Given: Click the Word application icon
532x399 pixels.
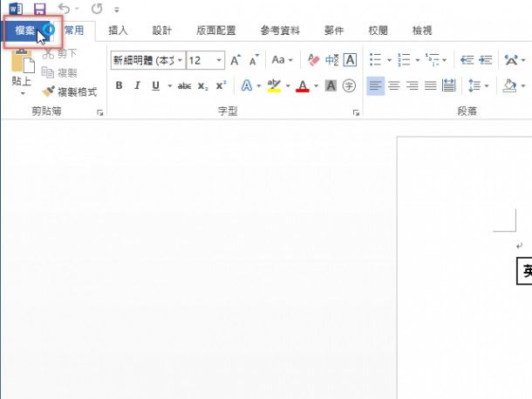Looking at the screenshot, I should click(16, 9).
